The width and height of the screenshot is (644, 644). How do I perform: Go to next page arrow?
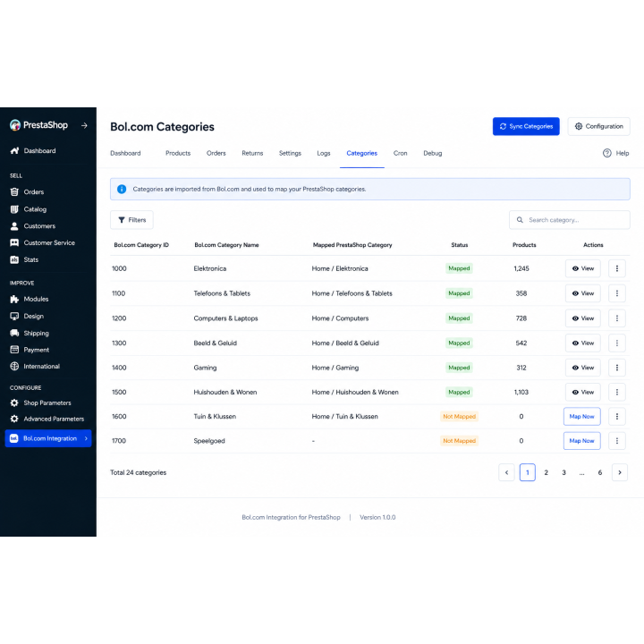pyautogui.click(x=620, y=472)
